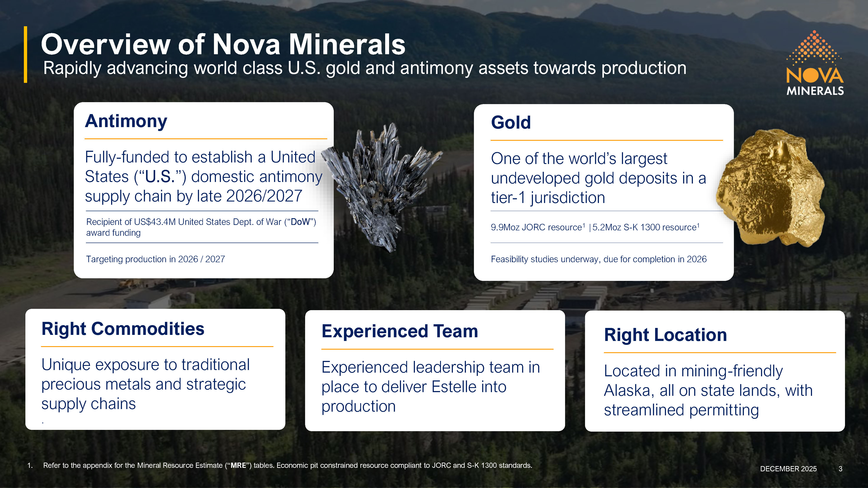Click the Feasibility studies underway line

[x=598, y=259]
